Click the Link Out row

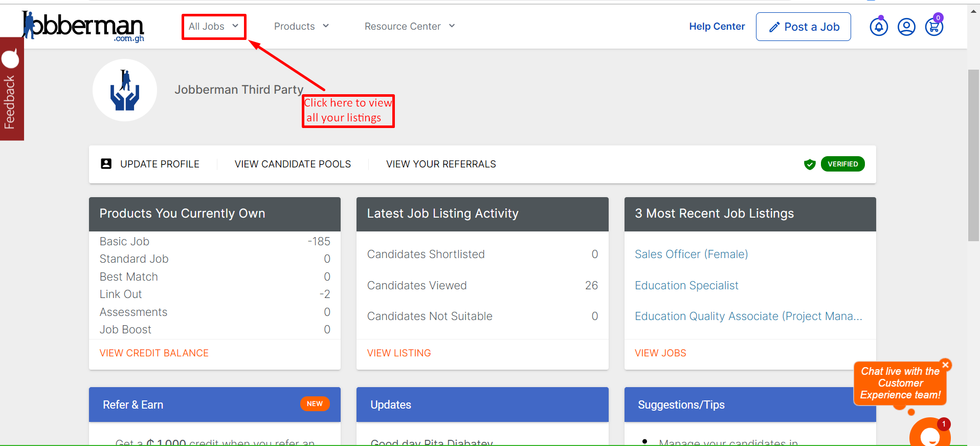click(215, 294)
